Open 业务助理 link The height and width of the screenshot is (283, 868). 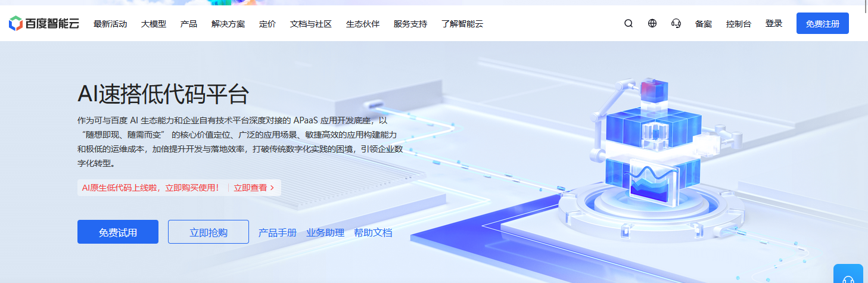click(x=325, y=232)
